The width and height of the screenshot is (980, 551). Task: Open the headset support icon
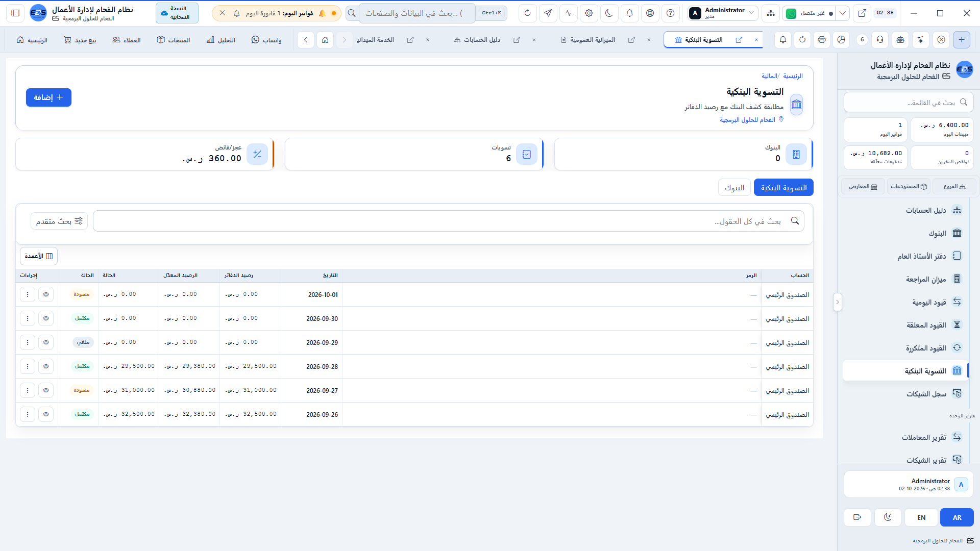880,40
